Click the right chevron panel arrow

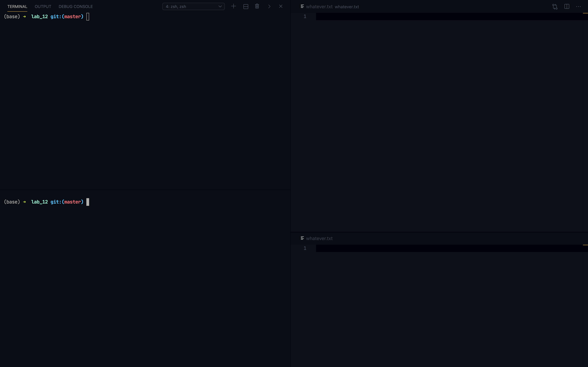click(269, 7)
